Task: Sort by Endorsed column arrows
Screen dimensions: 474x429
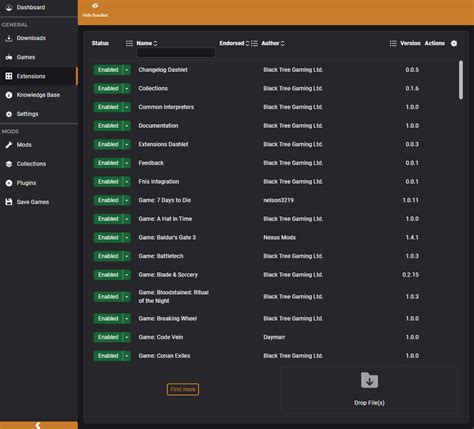Action: click(247, 43)
